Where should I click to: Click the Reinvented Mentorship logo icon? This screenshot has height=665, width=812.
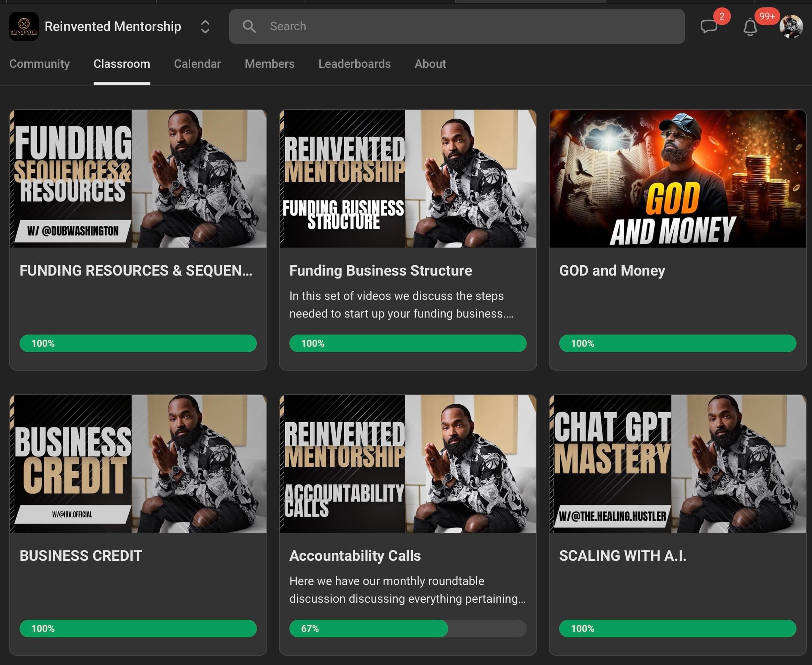pos(24,27)
